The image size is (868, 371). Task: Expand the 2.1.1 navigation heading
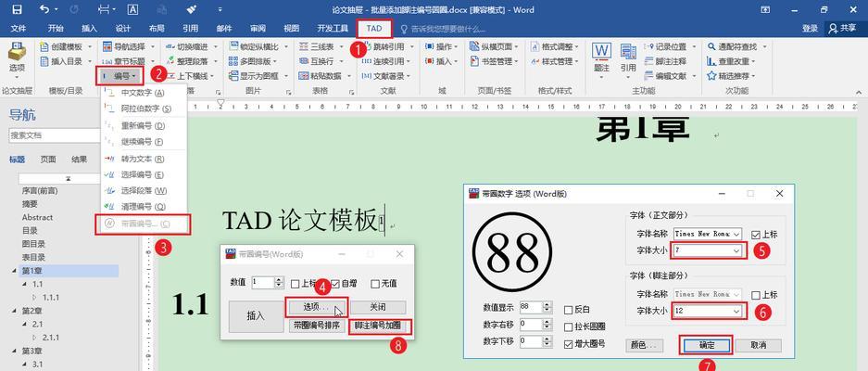tap(35, 338)
